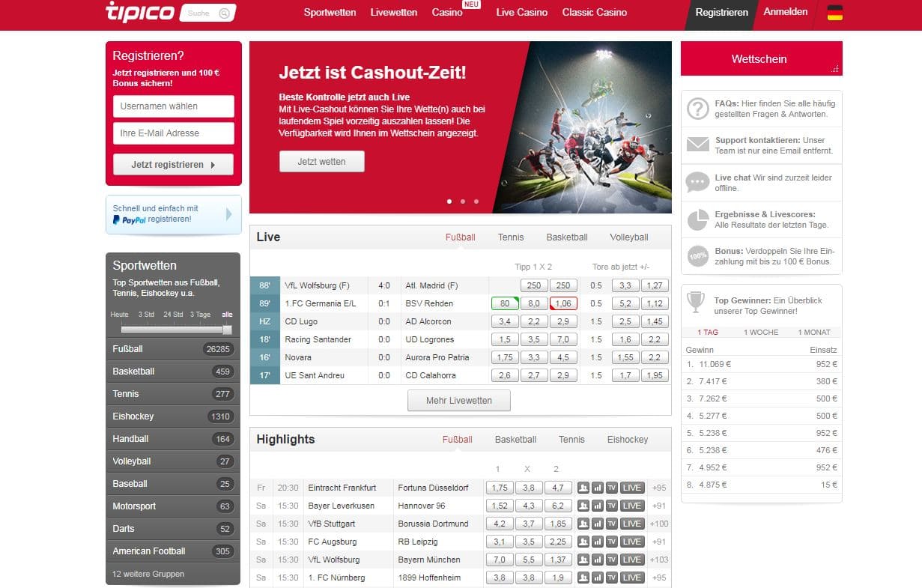
Task: Click TV icon for Eintracht Frankfurt match
Action: click(x=612, y=488)
